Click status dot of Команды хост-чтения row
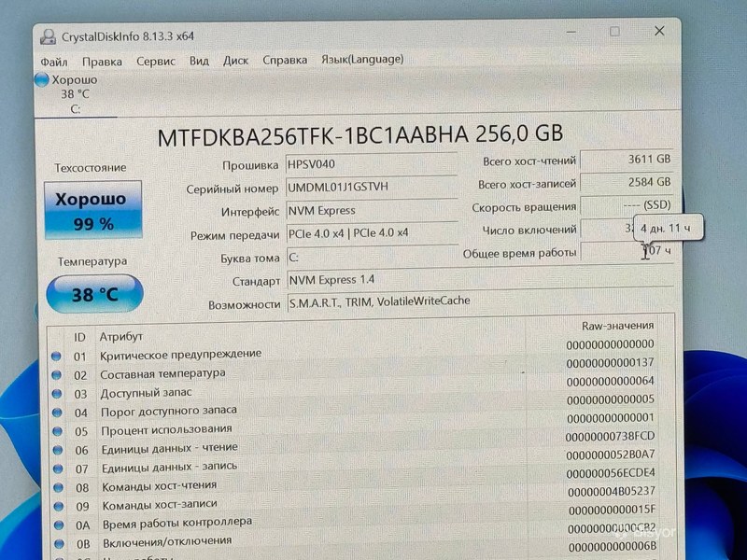 point(58,487)
